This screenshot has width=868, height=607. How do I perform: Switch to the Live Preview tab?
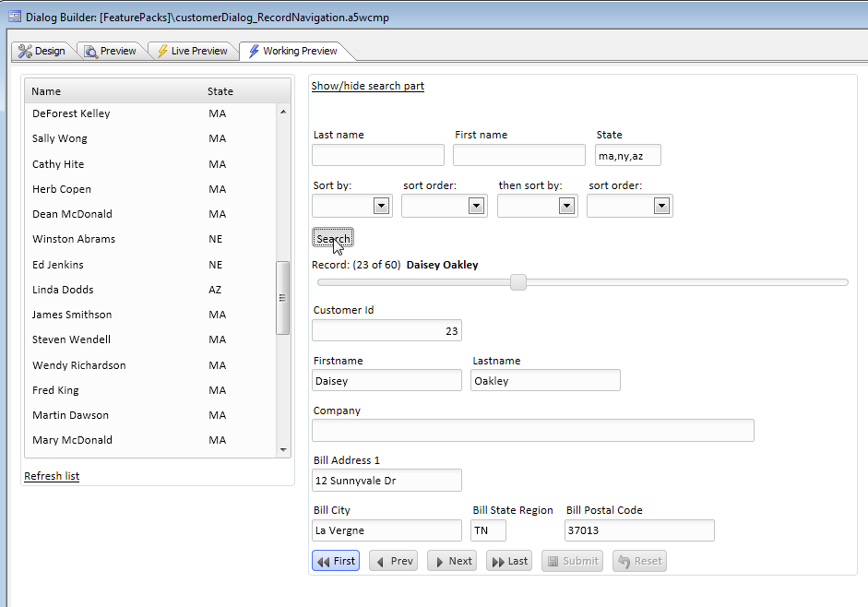pos(192,51)
